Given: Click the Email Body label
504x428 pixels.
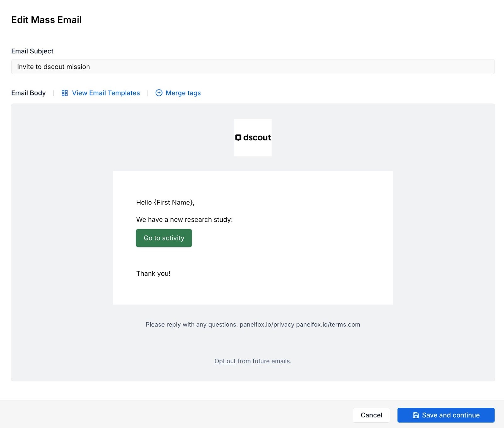Looking at the screenshot, I should click(28, 93).
